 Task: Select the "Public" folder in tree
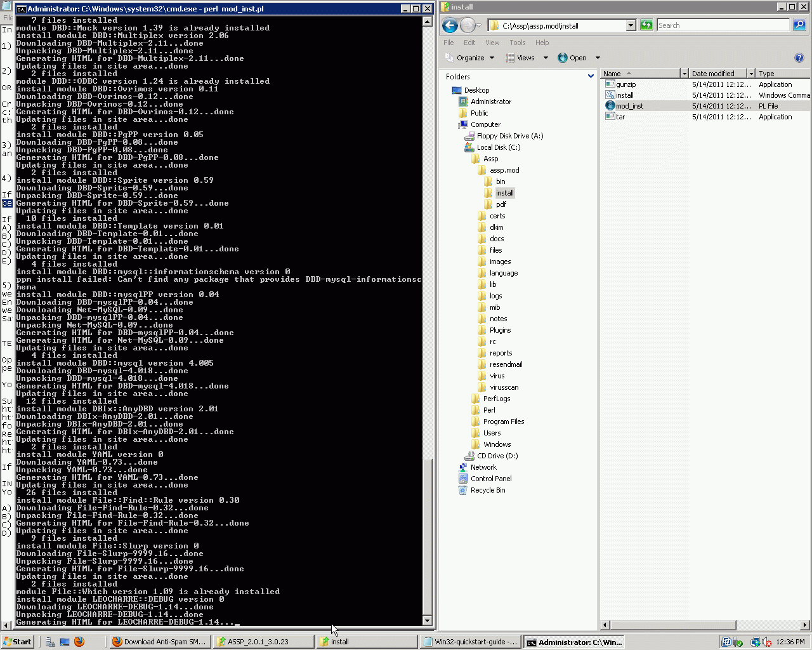click(479, 113)
